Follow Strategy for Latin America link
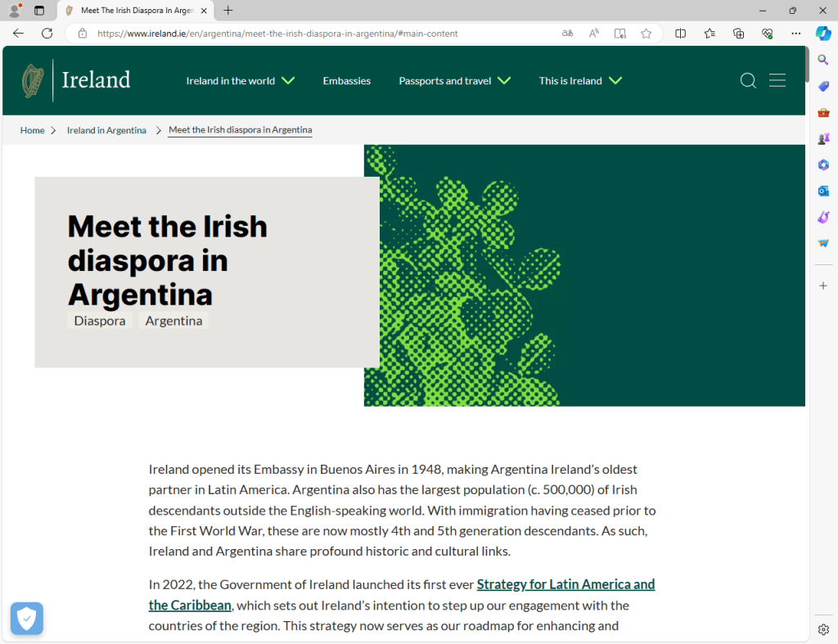The image size is (838, 644). coord(565,584)
